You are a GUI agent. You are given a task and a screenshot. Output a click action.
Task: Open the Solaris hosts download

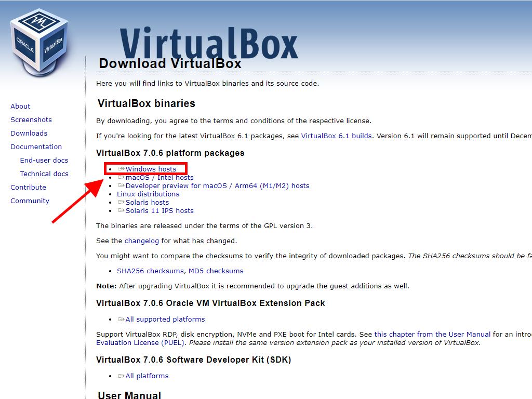click(x=147, y=202)
